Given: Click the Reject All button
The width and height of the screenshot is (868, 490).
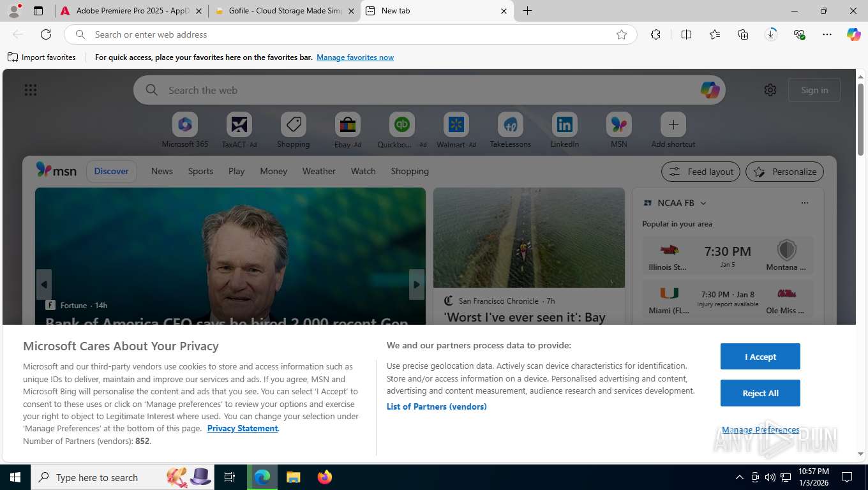Looking at the screenshot, I should (760, 393).
